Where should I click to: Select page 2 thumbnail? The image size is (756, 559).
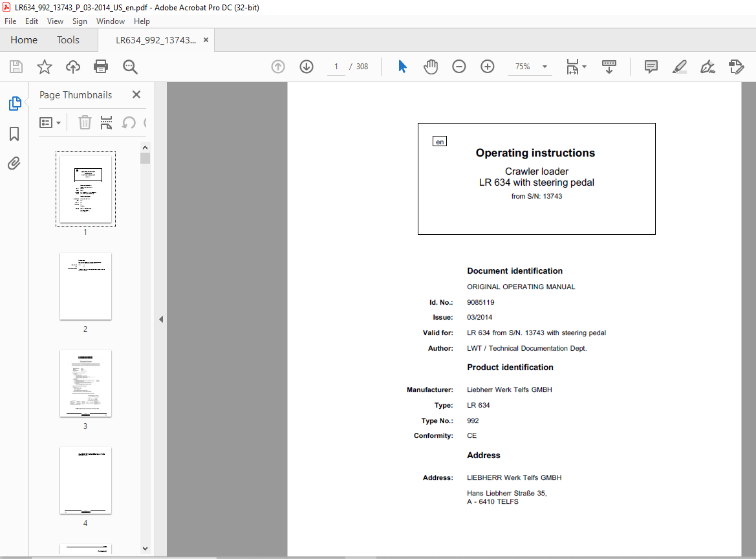point(86,287)
